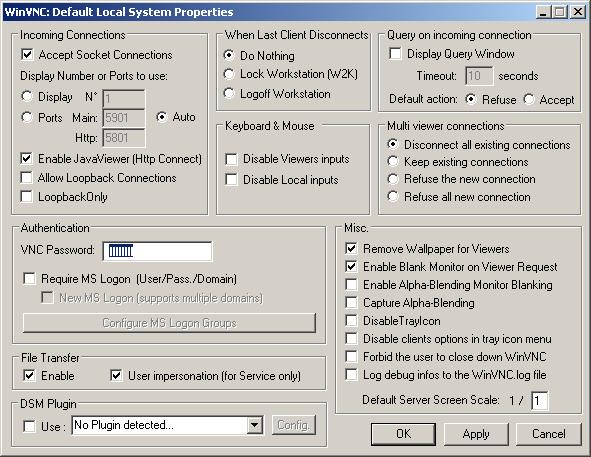This screenshot has height=457, width=591.
Task: Minimize the WinVNC properties window
Action: [x=543, y=12]
